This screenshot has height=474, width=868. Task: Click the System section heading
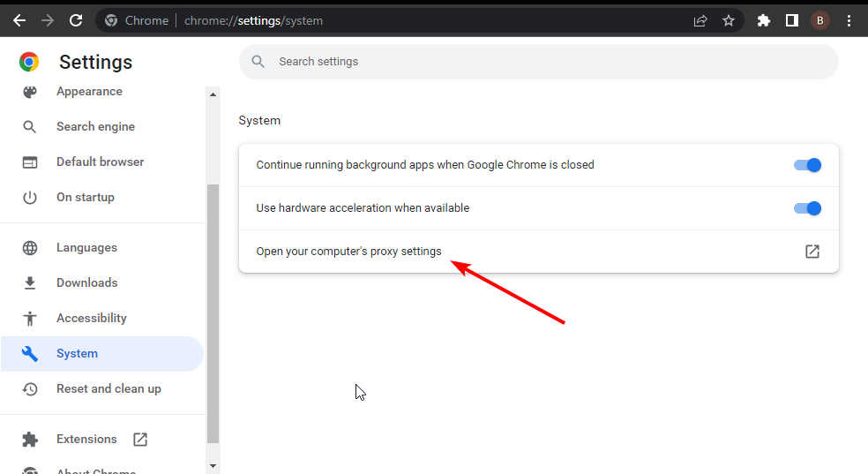(259, 120)
